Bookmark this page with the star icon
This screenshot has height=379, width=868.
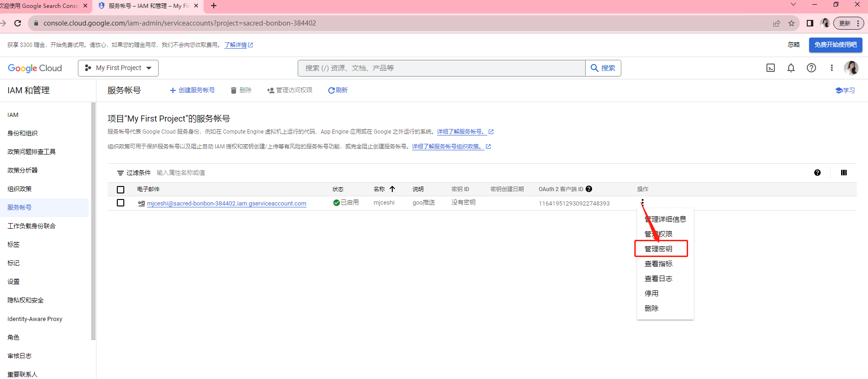(791, 23)
